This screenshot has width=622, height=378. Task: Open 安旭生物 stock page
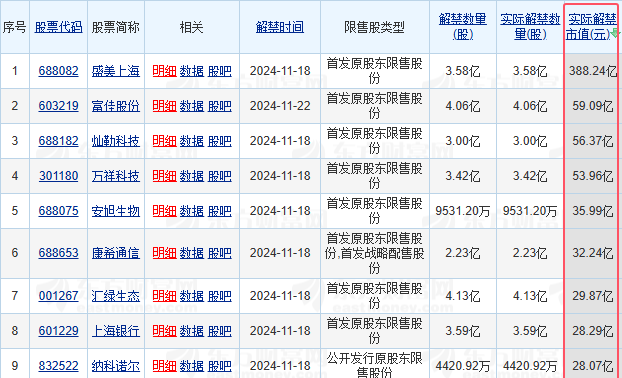[116, 211]
